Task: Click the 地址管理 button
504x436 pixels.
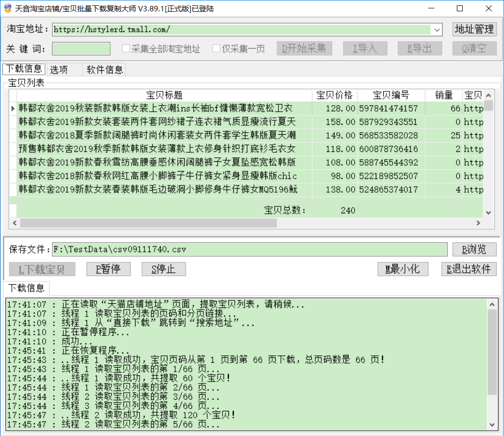Action: pos(474,29)
